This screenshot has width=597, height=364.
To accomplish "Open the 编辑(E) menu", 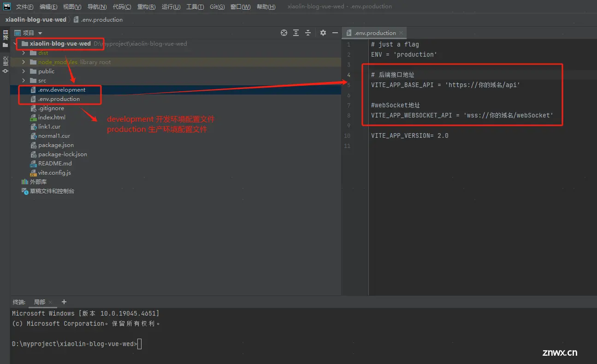I will point(48,6).
